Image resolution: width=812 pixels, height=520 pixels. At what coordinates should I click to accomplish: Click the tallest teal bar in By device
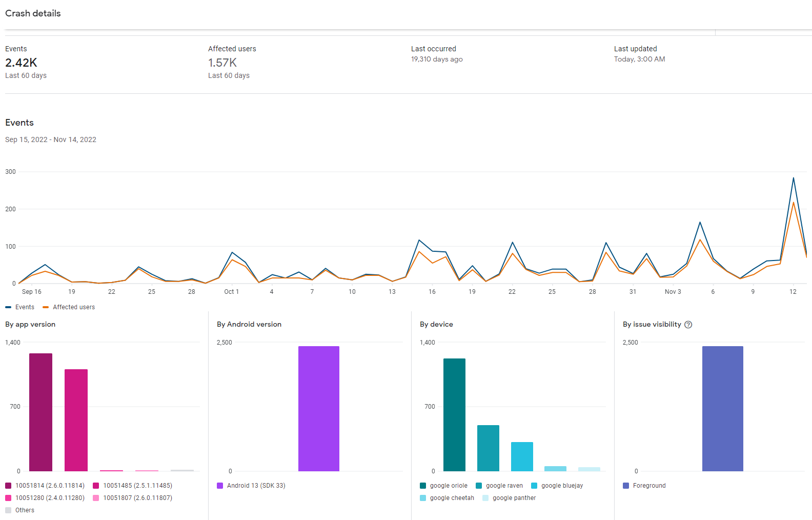click(454, 414)
